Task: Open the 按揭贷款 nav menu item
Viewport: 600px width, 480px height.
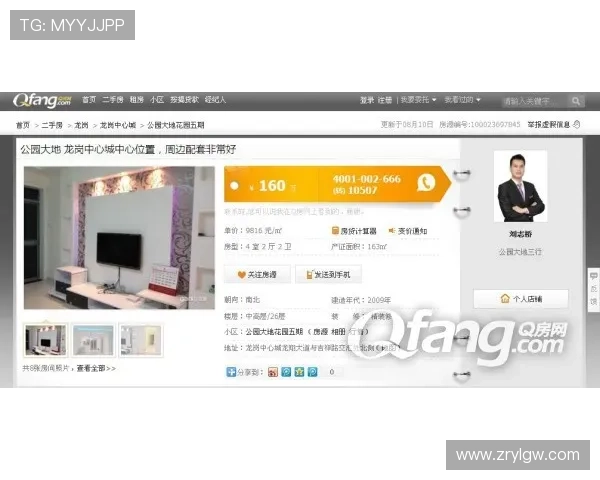Action: [184, 100]
